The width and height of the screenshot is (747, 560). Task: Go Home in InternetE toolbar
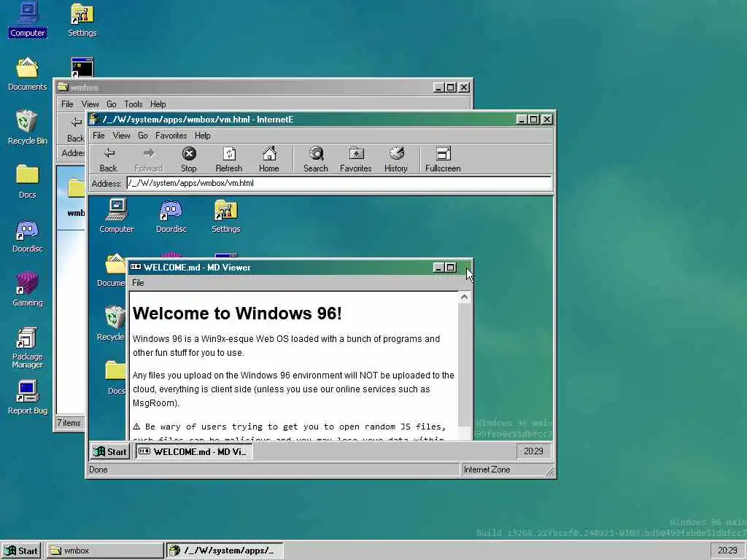(x=268, y=160)
